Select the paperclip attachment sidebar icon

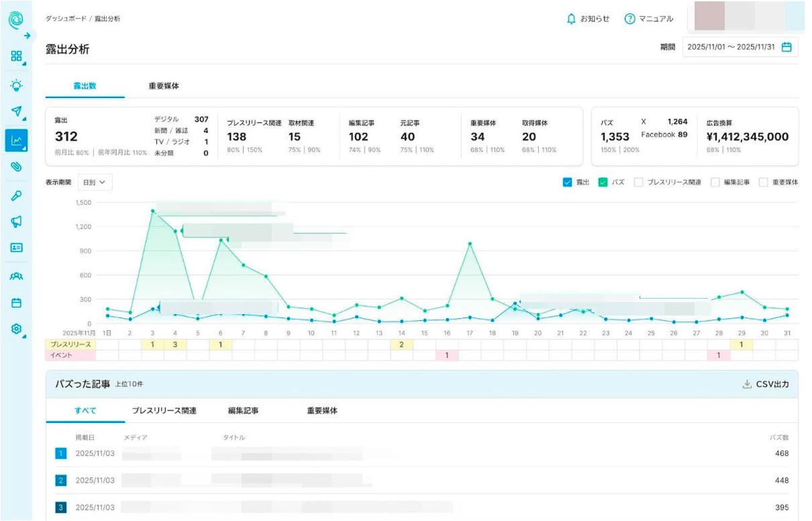coord(16,167)
